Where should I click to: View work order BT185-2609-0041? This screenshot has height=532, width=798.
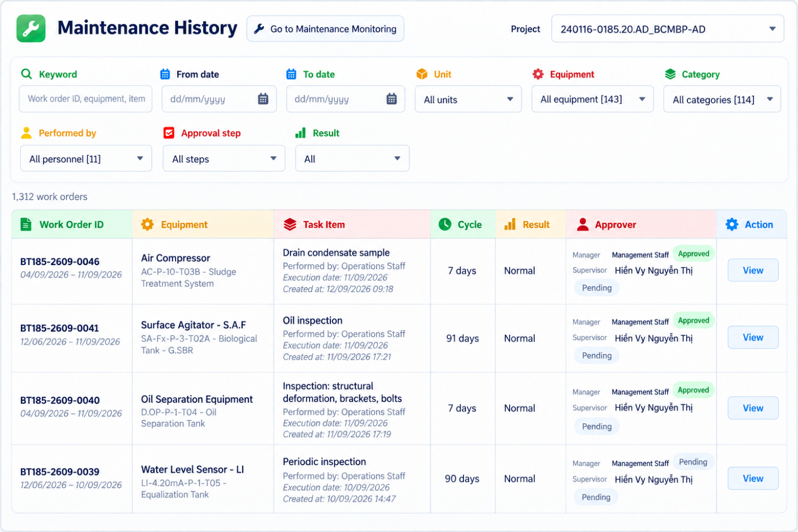pyautogui.click(x=753, y=337)
